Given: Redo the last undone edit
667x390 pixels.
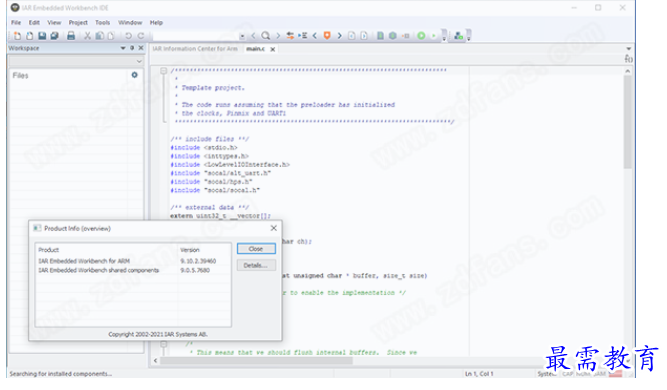Looking at the screenshot, I should tap(141, 36).
